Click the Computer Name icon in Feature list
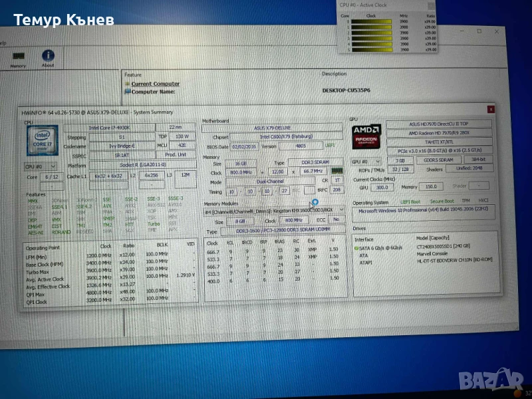 pos(127,92)
